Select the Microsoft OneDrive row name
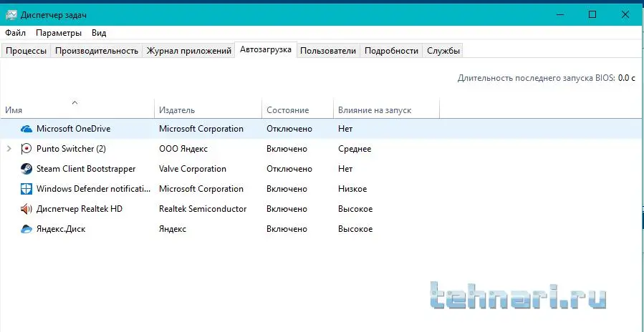644x332 pixels. click(74, 129)
